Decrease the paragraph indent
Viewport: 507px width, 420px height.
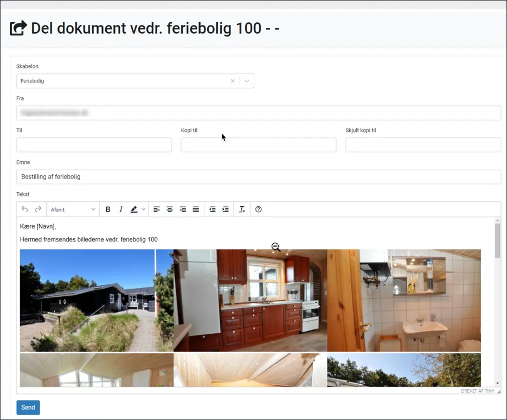pyautogui.click(x=213, y=209)
